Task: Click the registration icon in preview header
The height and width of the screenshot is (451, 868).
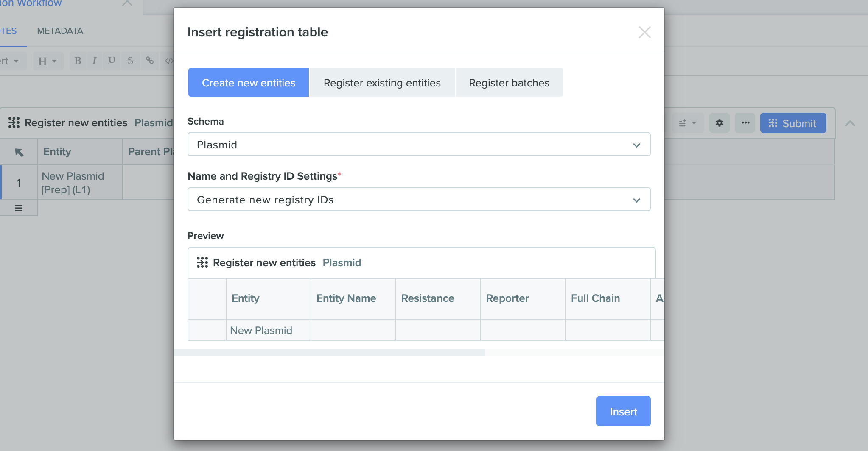Action: pyautogui.click(x=202, y=262)
